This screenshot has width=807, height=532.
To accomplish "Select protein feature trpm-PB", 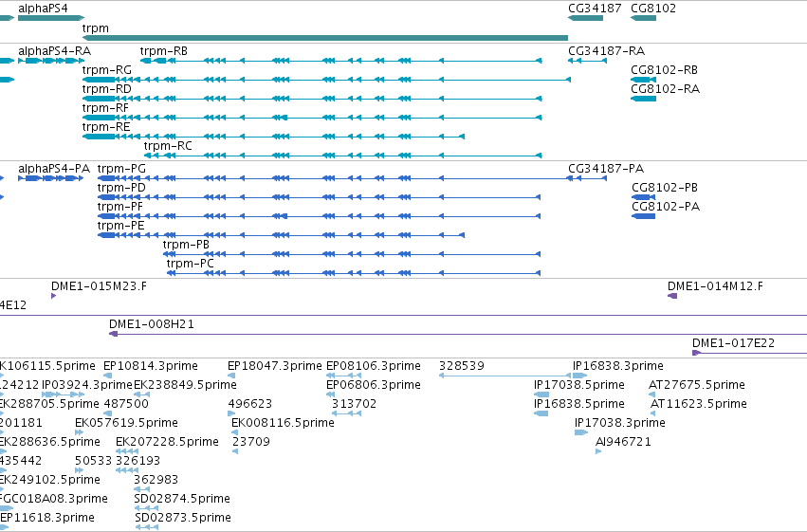I will click(186, 245).
